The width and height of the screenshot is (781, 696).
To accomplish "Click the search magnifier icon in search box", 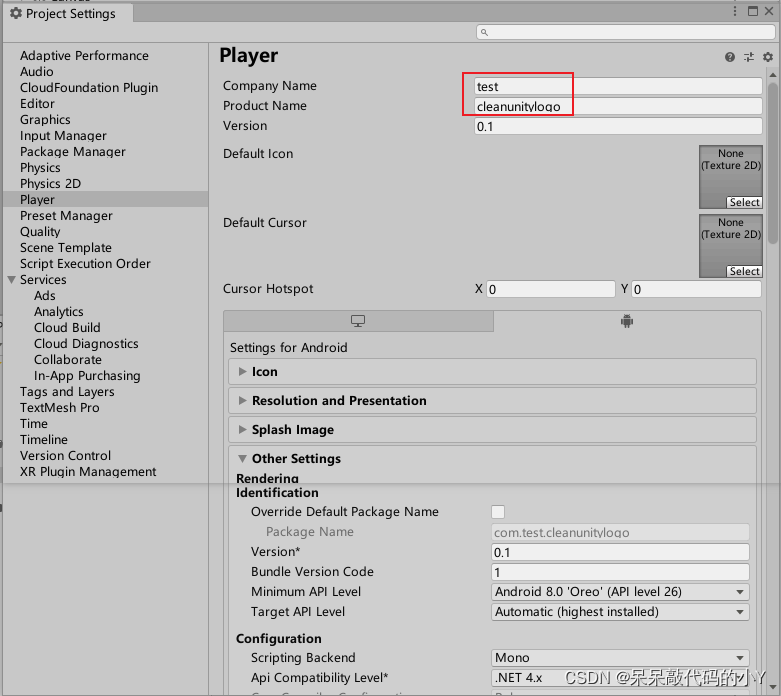I will tap(484, 32).
